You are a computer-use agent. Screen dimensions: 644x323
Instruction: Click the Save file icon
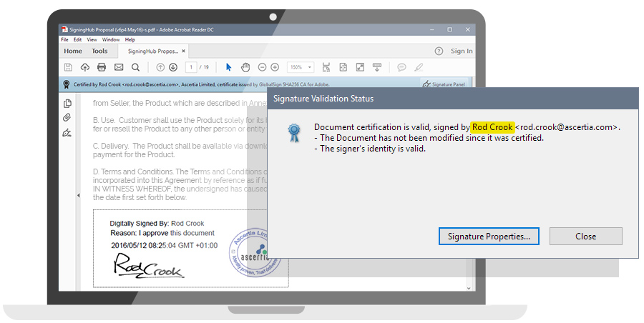tap(68, 67)
